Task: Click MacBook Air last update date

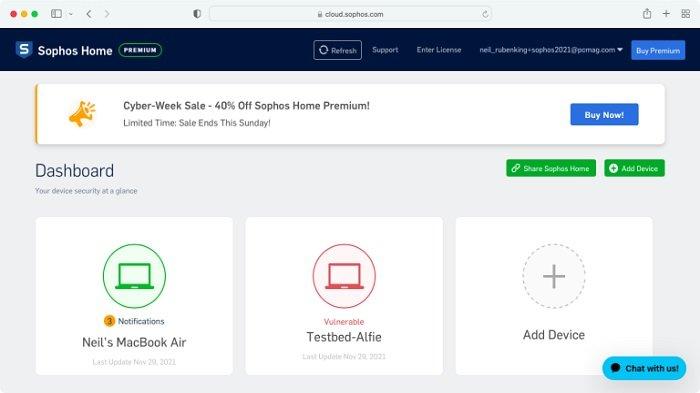Action: (134, 362)
